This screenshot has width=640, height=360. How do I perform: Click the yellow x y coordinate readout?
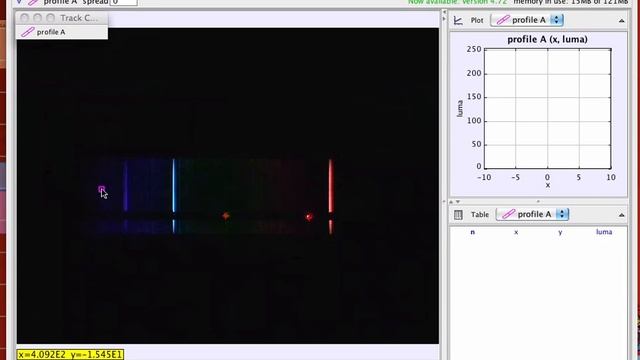70,354
